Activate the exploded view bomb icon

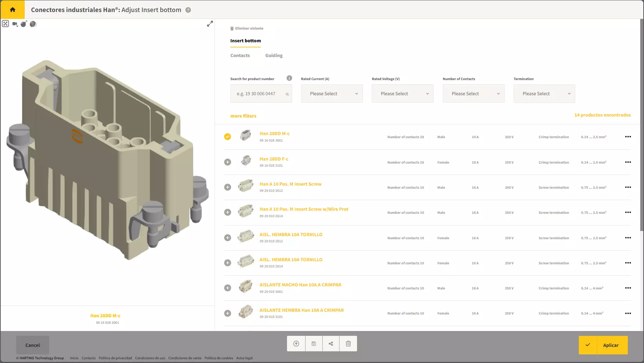tap(24, 24)
